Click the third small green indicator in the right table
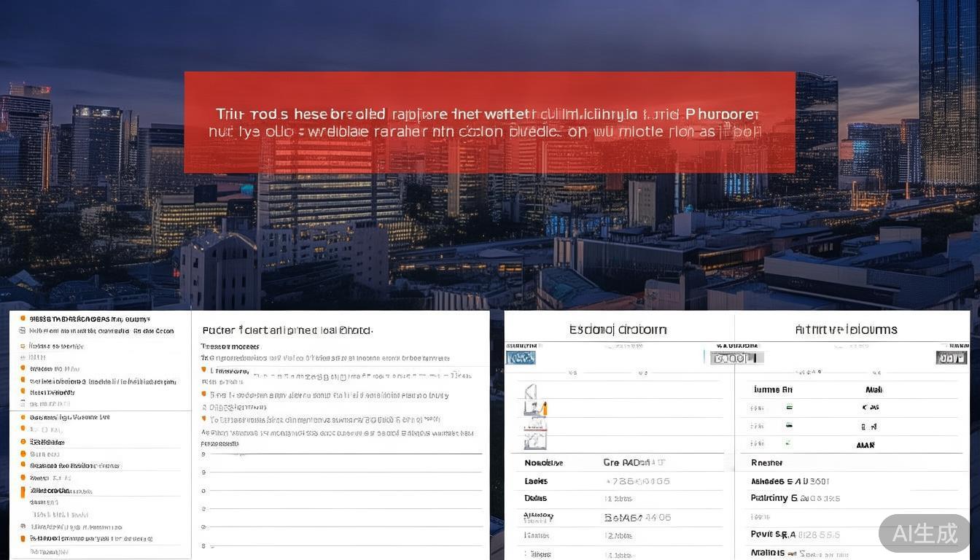This screenshot has height=560, width=980. point(787,443)
